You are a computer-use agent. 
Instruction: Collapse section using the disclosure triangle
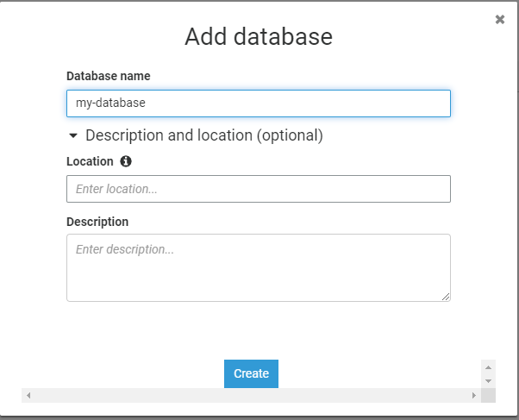click(73, 136)
